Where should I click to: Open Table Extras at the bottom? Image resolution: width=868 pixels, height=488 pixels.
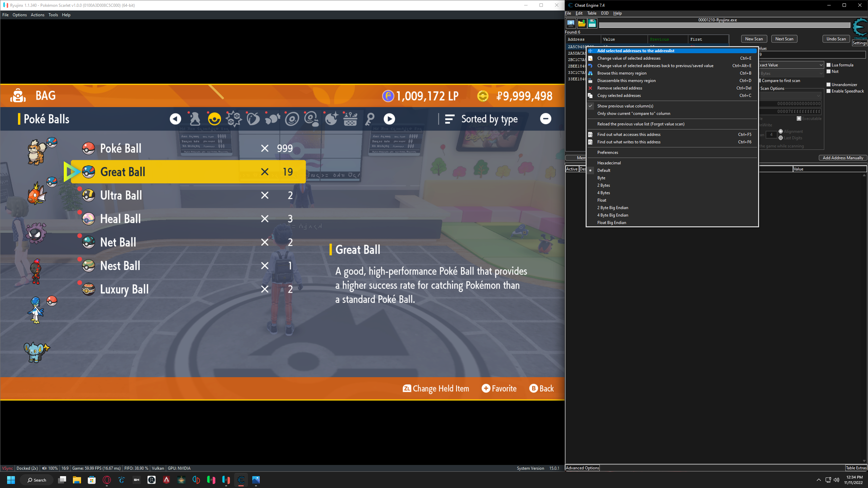(x=856, y=468)
